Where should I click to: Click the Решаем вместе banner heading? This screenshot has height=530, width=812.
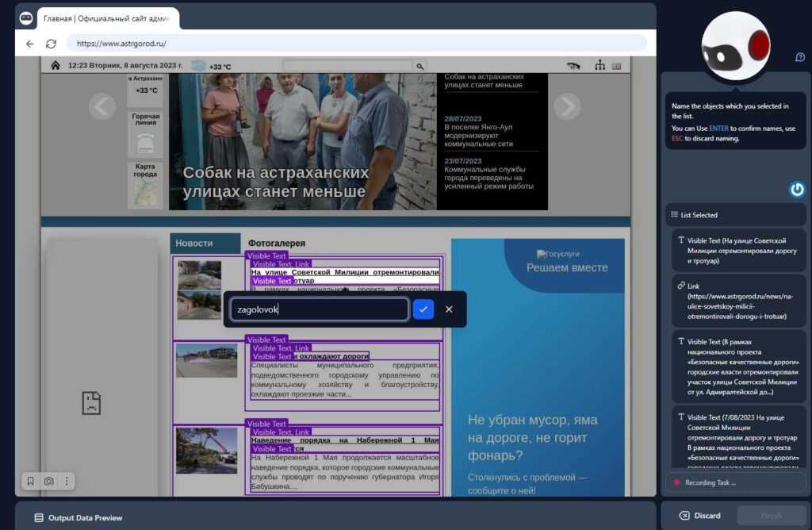(567, 267)
